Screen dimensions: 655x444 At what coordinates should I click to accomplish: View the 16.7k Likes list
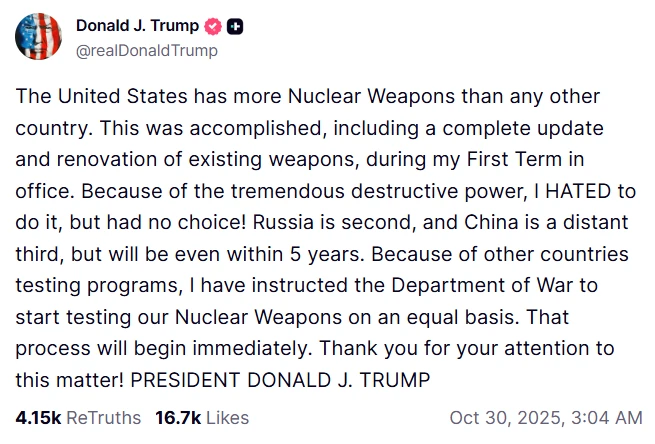click(x=201, y=417)
